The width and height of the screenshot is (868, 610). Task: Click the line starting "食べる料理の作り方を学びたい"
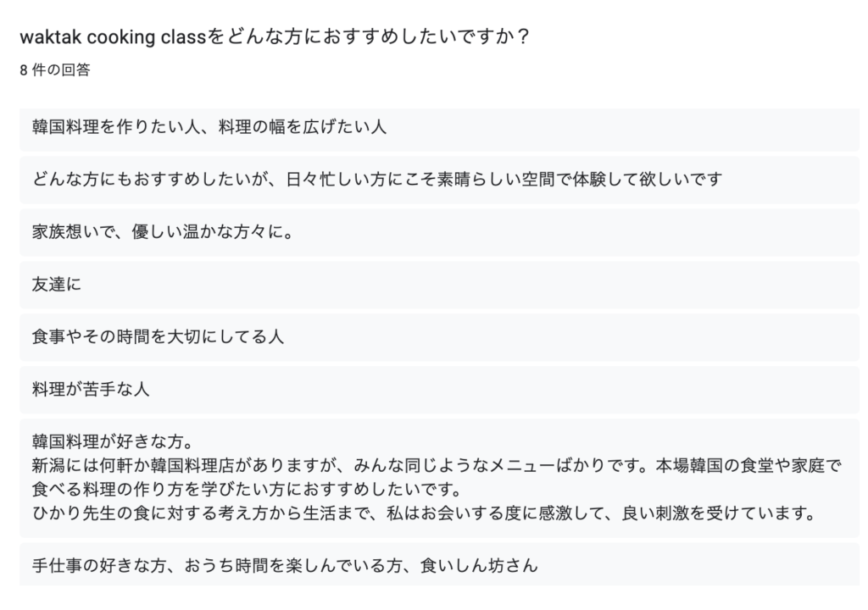pyautogui.click(x=248, y=490)
